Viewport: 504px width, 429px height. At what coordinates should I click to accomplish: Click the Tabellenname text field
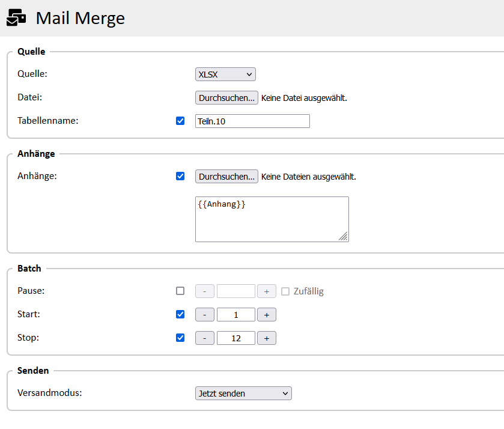(252, 121)
